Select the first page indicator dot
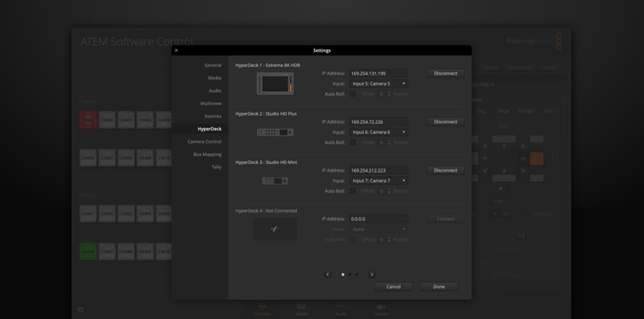 click(x=343, y=275)
